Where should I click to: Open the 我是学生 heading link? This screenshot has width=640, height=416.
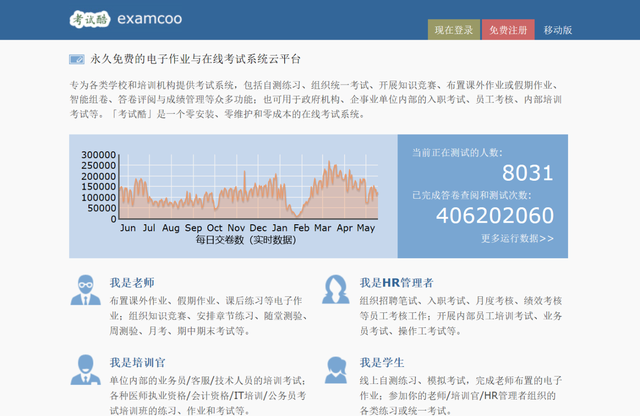pos(382,363)
